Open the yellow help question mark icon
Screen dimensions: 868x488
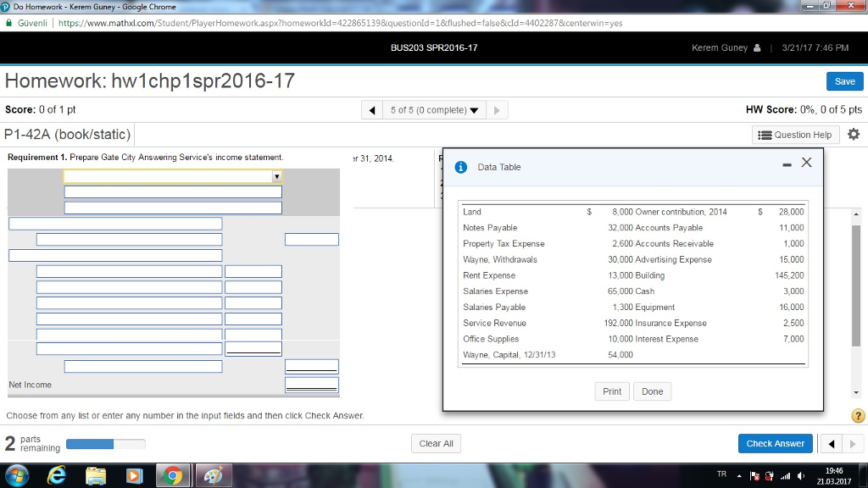click(858, 415)
